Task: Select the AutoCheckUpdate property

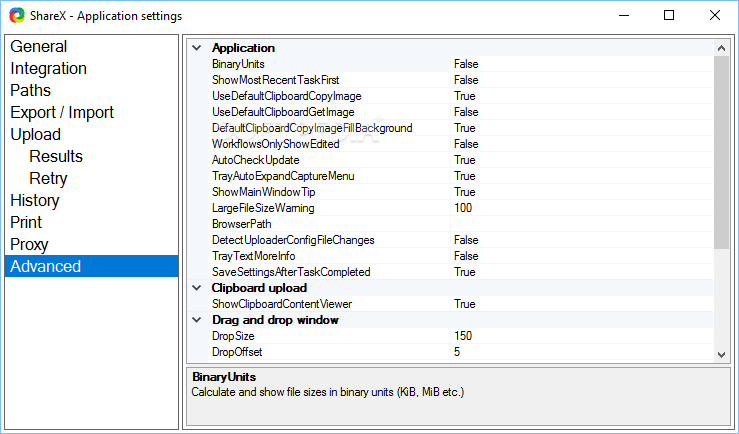Action: click(255, 160)
